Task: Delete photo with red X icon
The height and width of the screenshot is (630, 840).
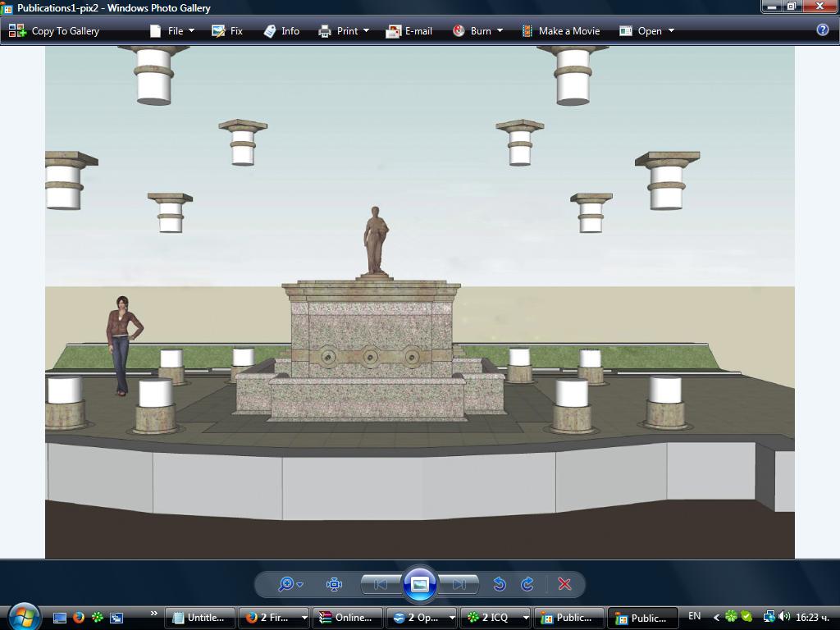Action: [x=564, y=584]
